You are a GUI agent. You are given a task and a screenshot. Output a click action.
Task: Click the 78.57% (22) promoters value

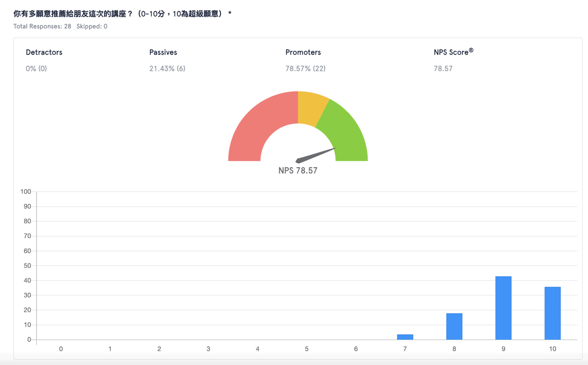click(x=305, y=69)
